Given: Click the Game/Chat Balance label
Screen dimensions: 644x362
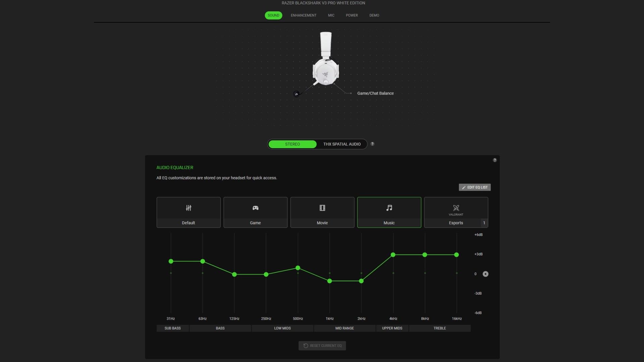Looking at the screenshot, I should pos(375,93).
